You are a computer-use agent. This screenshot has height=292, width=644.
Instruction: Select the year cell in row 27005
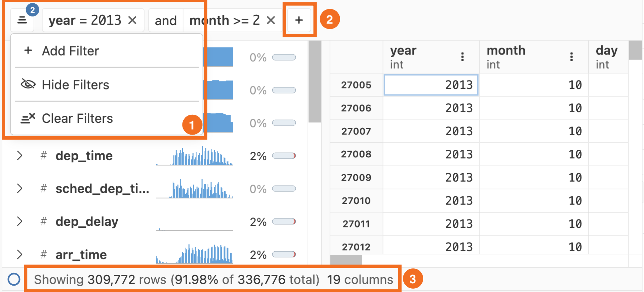click(431, 85)
